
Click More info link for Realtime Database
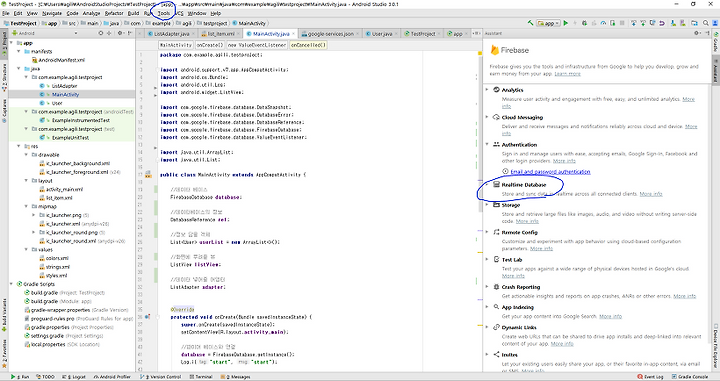pos(651,194)
